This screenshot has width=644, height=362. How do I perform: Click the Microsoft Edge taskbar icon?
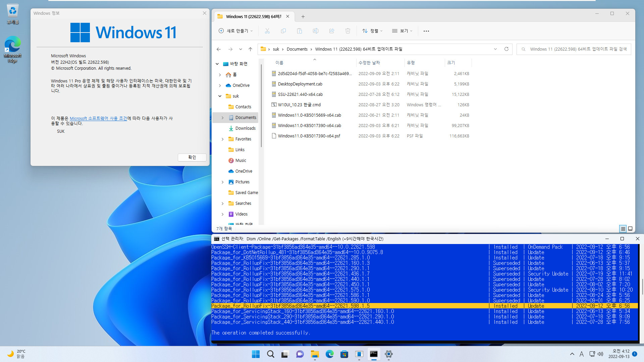pos(329,354)
